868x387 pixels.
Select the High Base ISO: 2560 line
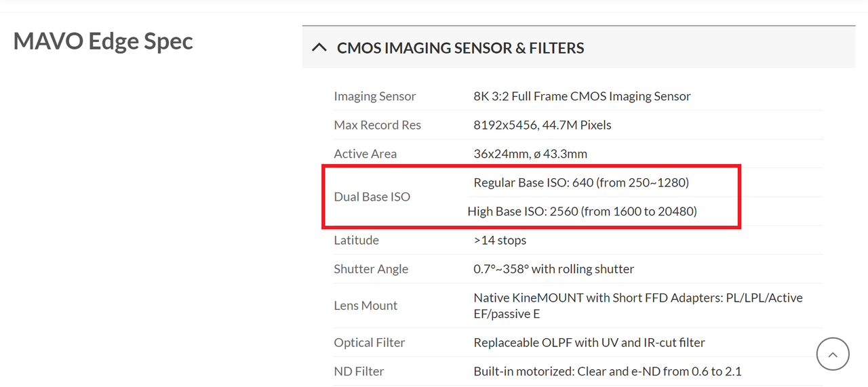(x=582, y=211)
